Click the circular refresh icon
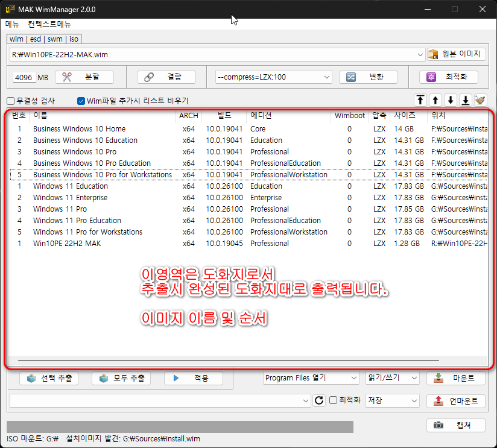Screen dimensions: 497x448 point(319,400)
